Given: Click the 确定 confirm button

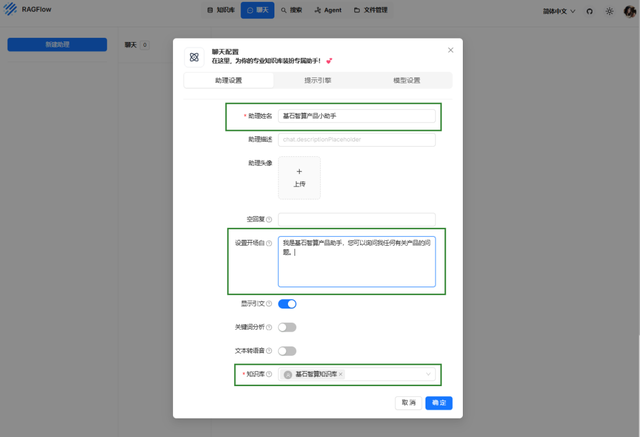Looking at the screenshot, I should tap(439, 403).
